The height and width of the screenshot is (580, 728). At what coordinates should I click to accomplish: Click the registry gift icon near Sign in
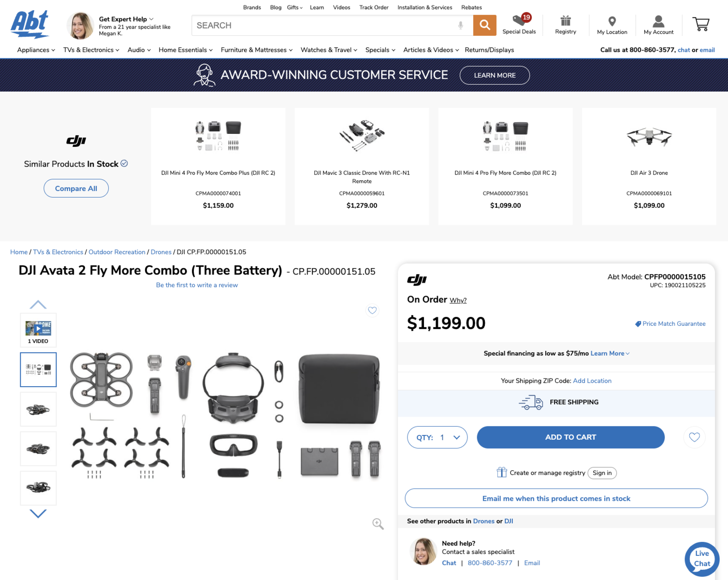(502, 472)
